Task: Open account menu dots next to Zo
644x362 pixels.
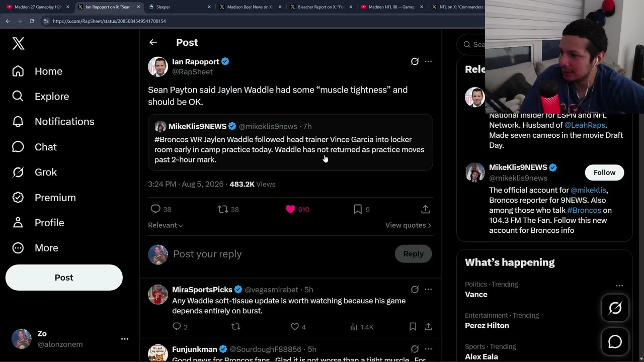Action: click(125, 339)
